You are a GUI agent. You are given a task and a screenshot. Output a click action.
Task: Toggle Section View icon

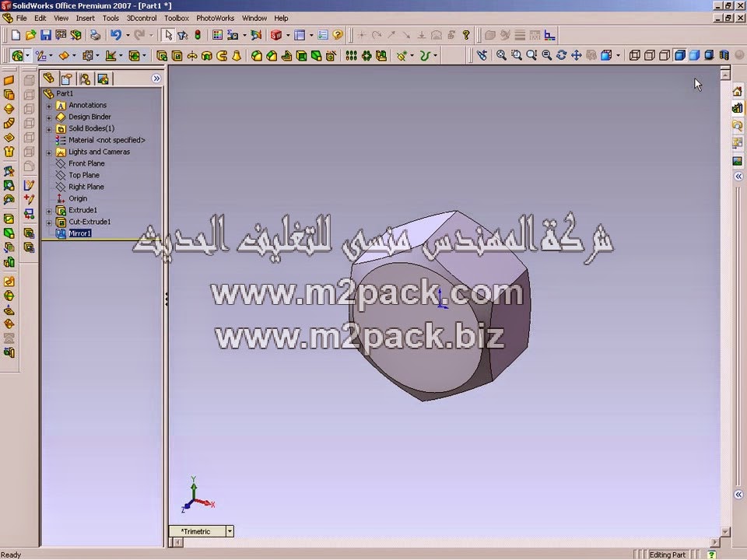[724, 55]
